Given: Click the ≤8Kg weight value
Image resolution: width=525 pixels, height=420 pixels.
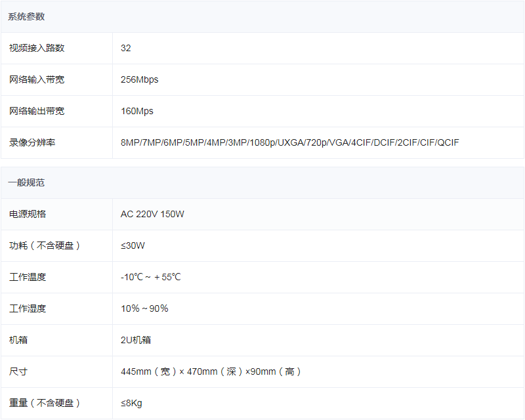Looking at the screenshot, I should [131, 403].
